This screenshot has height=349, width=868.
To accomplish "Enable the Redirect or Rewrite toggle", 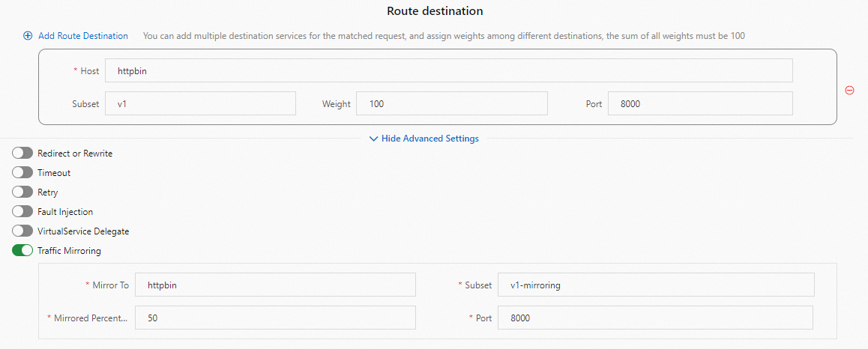I will (22, 154).
